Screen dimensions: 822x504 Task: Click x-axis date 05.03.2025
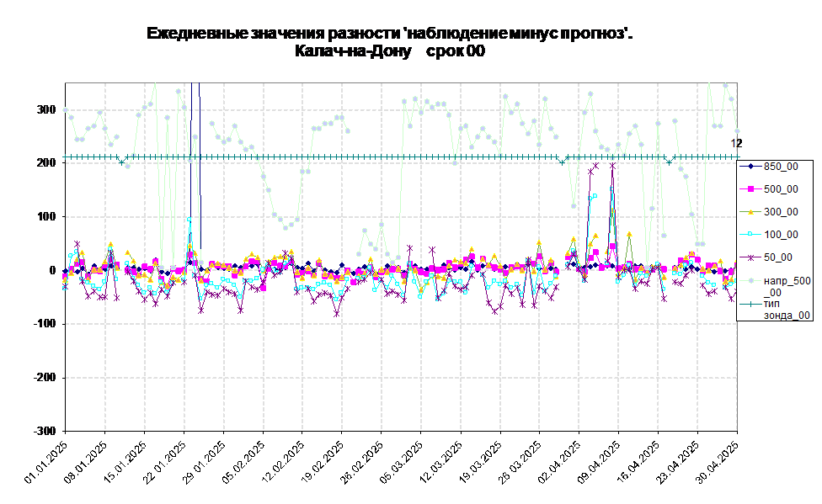tap(402, 461)
